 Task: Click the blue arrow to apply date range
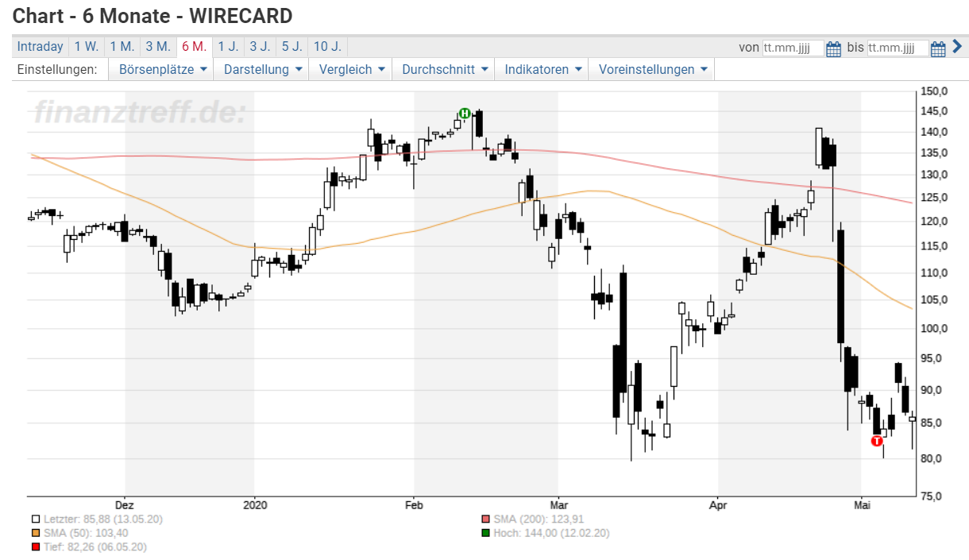[x=957, y=47]
